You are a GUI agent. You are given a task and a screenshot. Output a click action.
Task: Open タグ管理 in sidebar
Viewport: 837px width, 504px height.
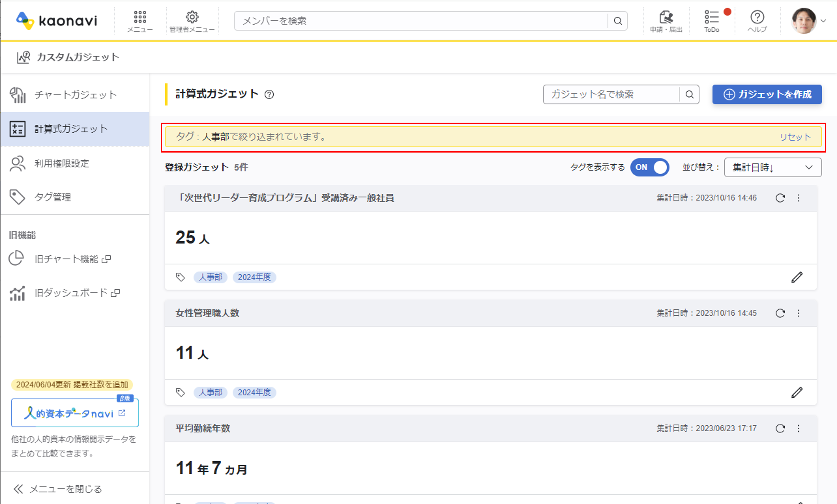pyautogui.click(x=53, y=197)
